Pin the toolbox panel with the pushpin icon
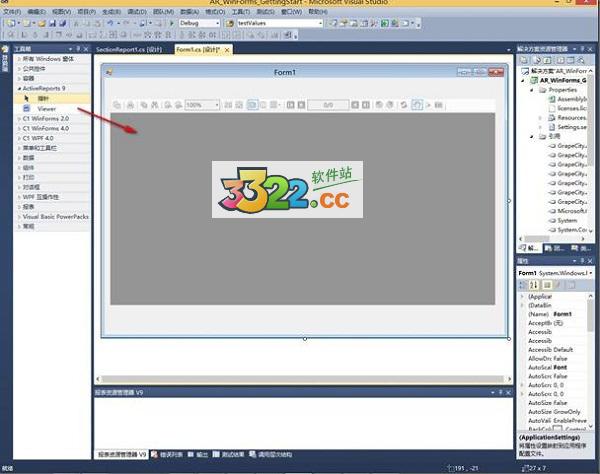The width and height of the screenshot is (600, 474). 76,48
